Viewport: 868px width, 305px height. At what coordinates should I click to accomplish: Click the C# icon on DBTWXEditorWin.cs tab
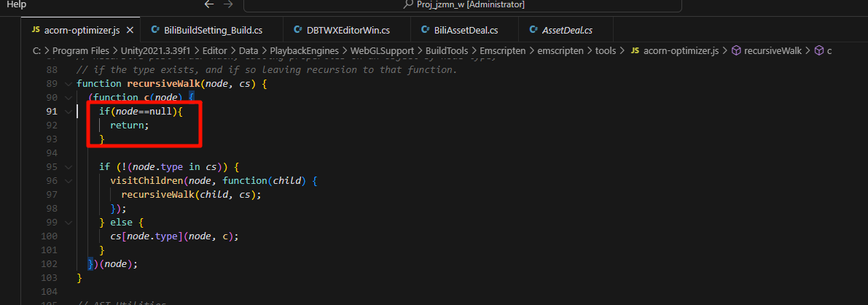298,29
